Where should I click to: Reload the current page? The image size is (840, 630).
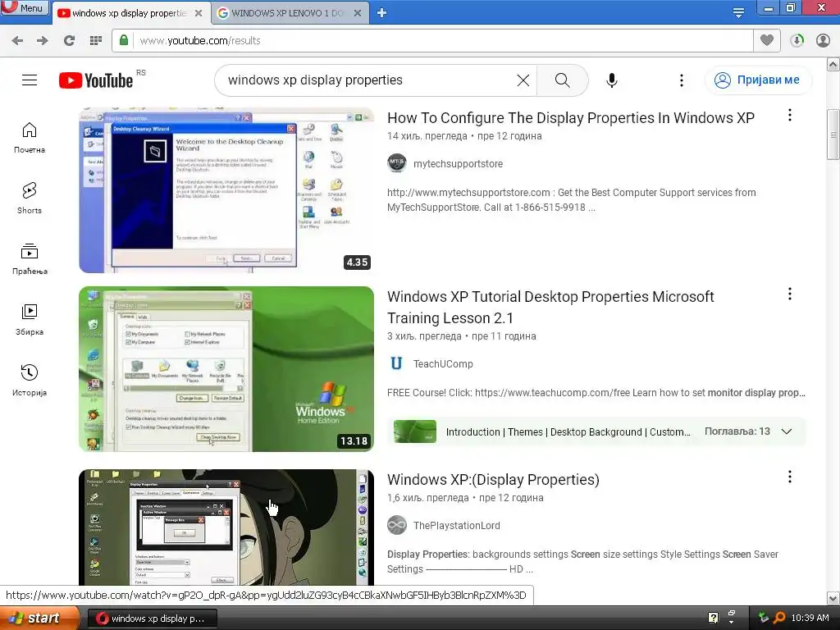69,41
